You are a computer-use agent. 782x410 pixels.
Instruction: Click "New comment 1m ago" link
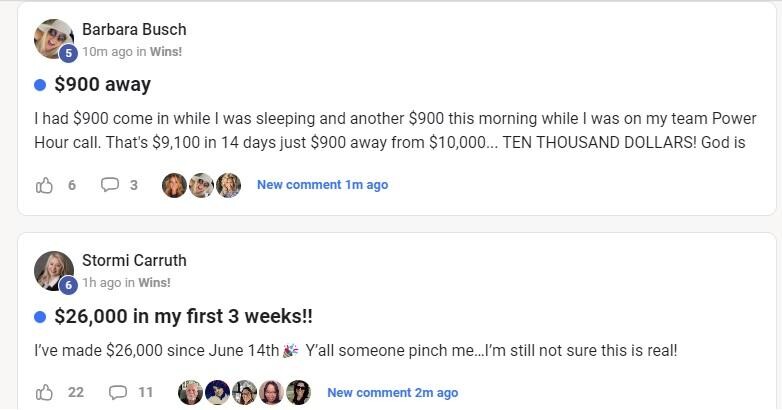pyautogui.click(x=322, y=185)
